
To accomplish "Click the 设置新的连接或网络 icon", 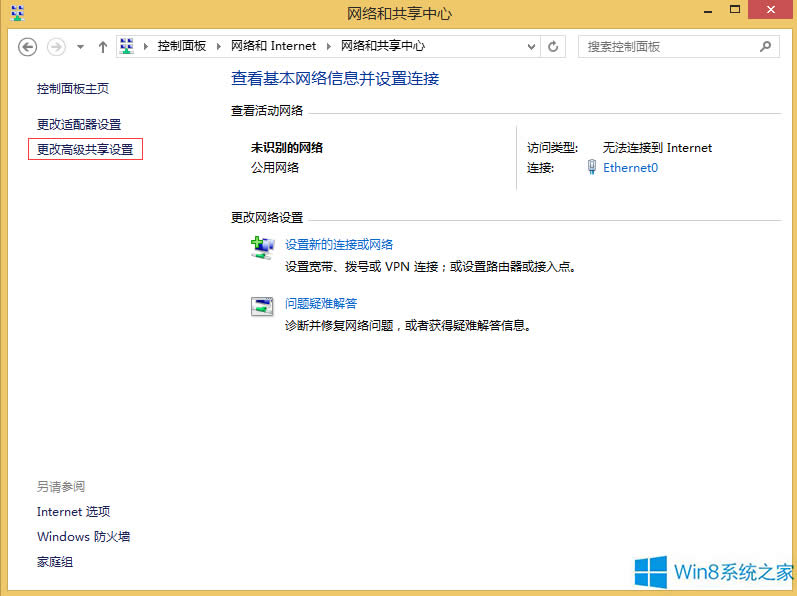I will click(262, 249).
